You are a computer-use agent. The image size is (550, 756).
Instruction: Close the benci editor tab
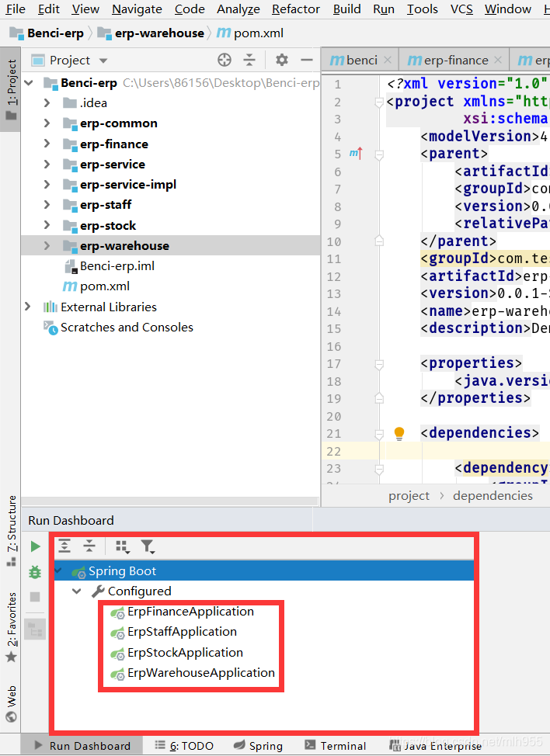pyautogui.click(x=388, y=60)
